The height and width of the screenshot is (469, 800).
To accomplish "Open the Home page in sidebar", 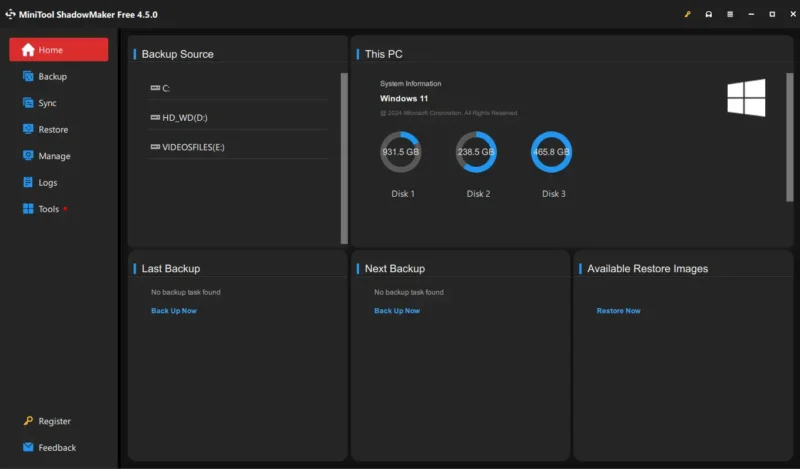I will (59, 50).
